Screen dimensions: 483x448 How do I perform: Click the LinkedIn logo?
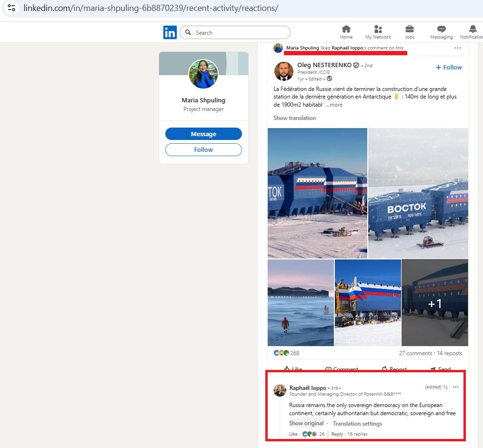coord(170,32)
